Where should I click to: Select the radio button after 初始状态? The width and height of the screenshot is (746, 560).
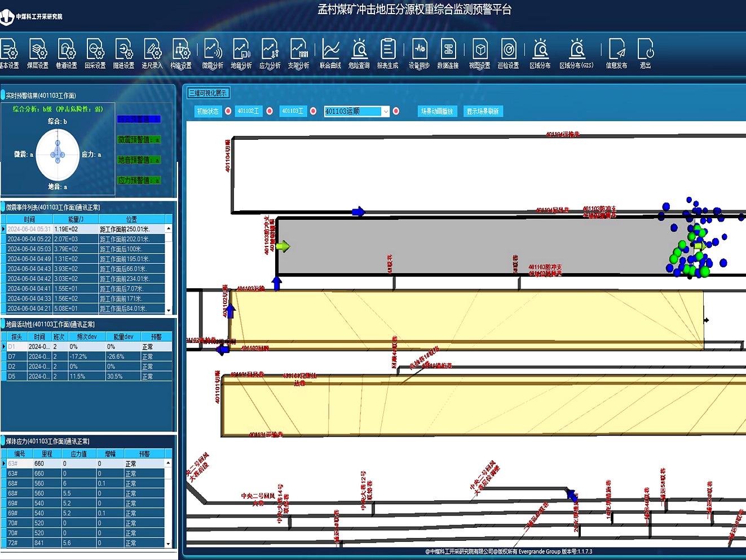[228, 111]
